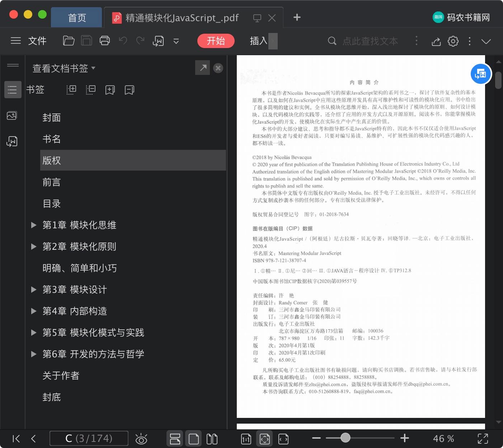Collapse the ribbon with chevron arrow
Image resolution: width=503 pixels, height=448 pixels.
(486, 42)
